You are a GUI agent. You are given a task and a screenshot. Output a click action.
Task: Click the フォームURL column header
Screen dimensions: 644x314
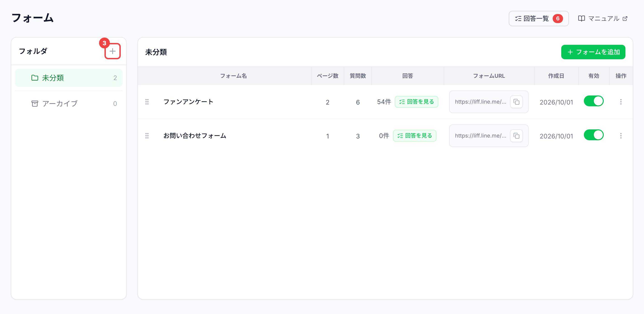tap(489, 76)
